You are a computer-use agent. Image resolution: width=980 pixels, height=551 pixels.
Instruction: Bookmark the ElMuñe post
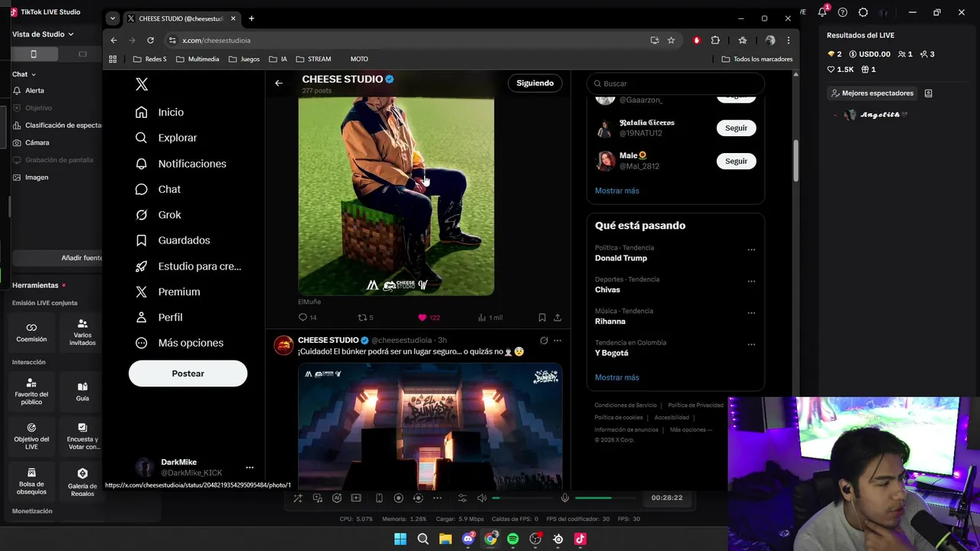click(542, 318)
